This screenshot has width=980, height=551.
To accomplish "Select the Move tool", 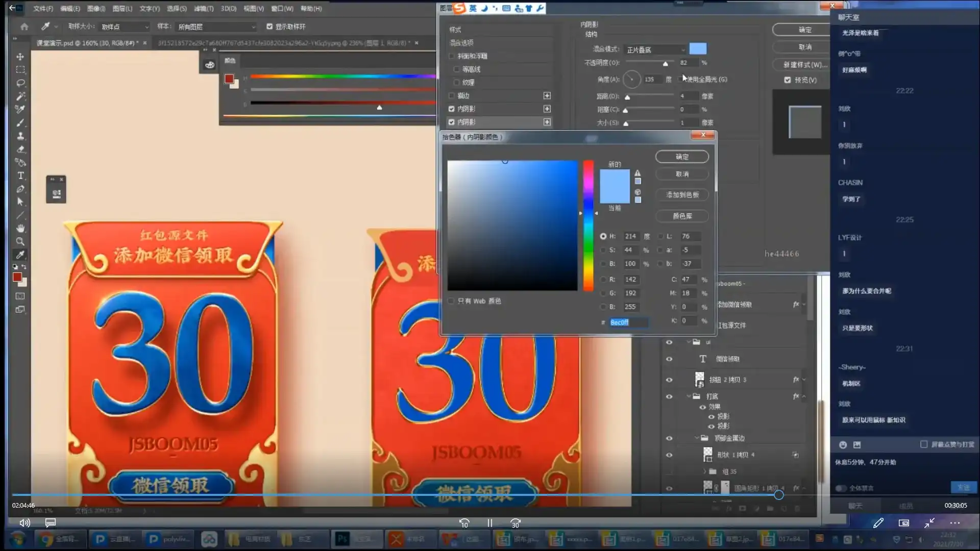I will [20, 56].
